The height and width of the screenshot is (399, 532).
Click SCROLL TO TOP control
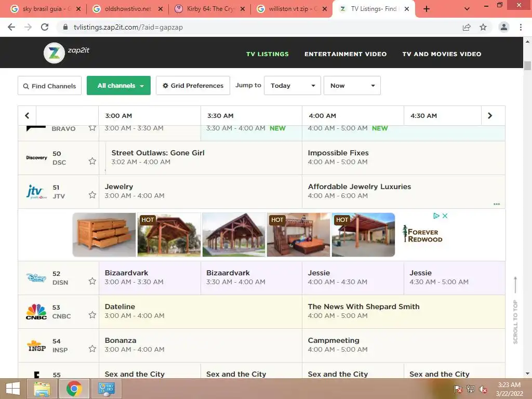[515, 311]
